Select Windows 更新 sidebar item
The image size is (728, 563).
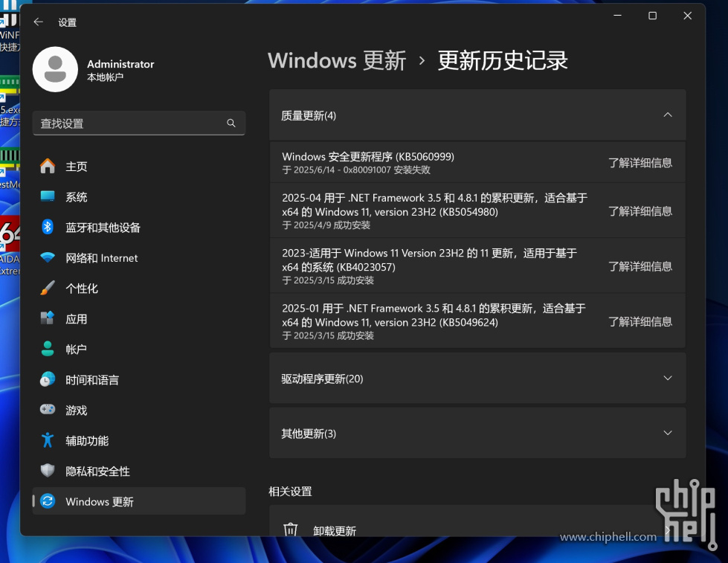point(139,501)
